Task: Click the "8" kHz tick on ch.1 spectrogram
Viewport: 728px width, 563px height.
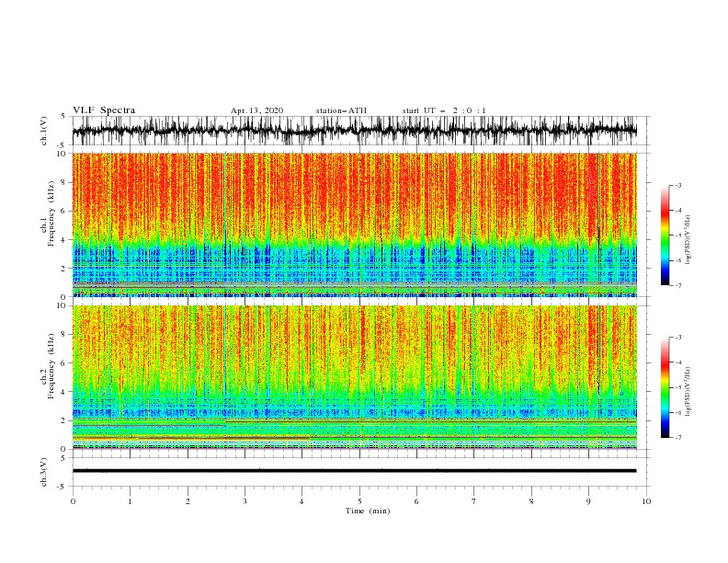Action: tap(64, 182)
